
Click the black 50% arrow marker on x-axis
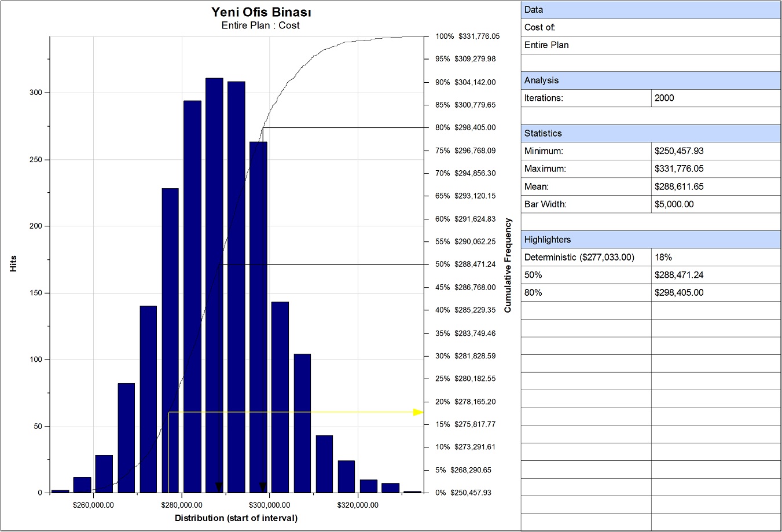(x=219, y=487)
